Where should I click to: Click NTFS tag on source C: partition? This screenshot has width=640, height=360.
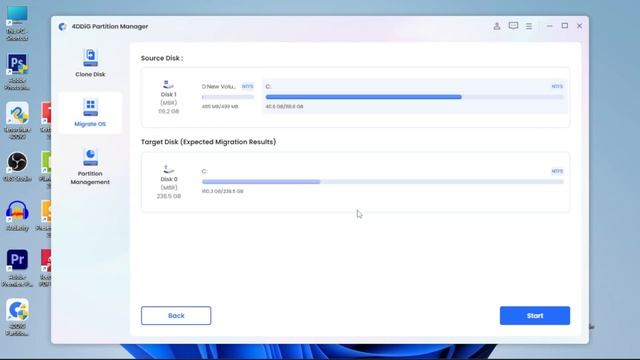pyautogui.click(x=557, y=86)
